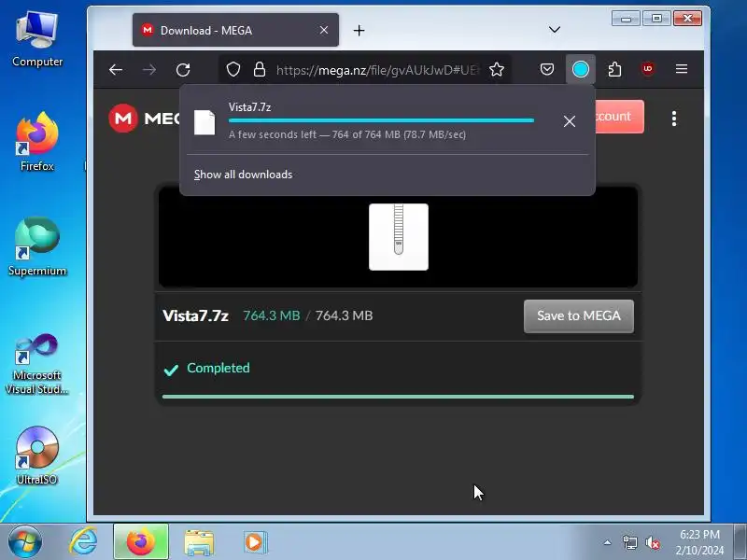This screenshot has width=747, height=560.
Task: Open the extensions puzzle piece icon
Action: (614, 69)
